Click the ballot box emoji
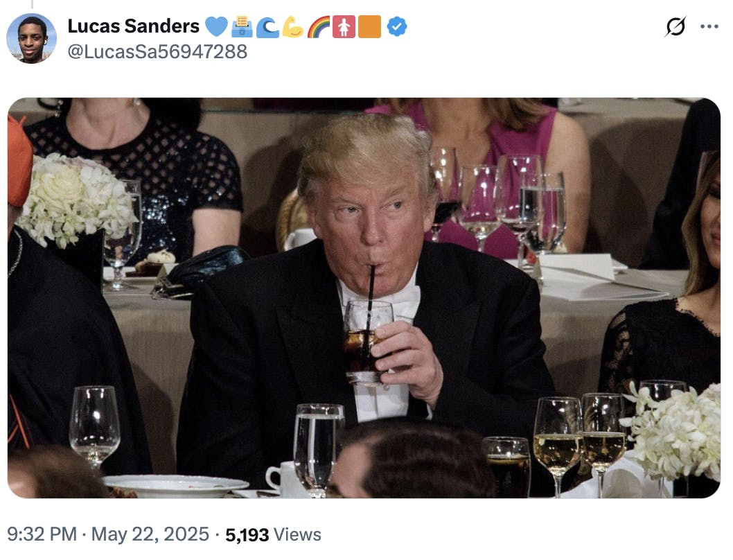 [242, 27]
